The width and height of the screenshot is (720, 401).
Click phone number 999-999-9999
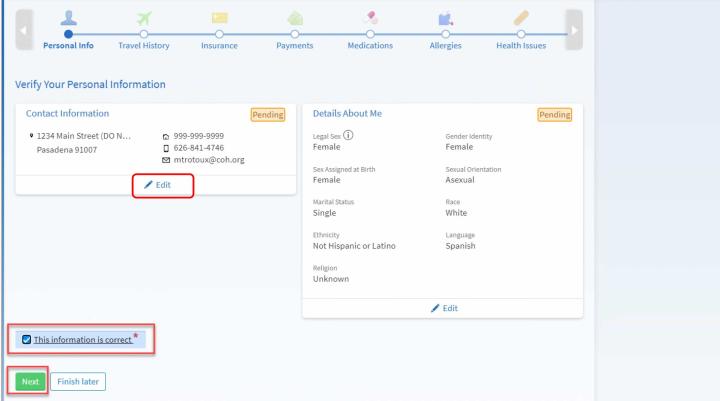[x=199, y=136]
